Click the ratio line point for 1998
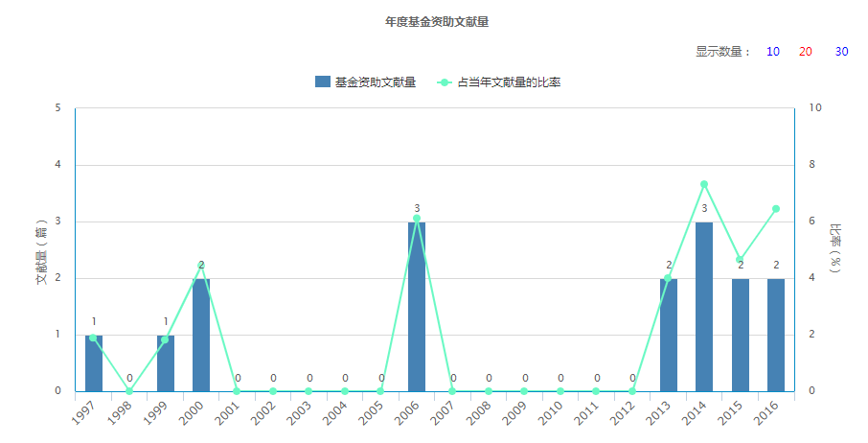 point(129,391)
